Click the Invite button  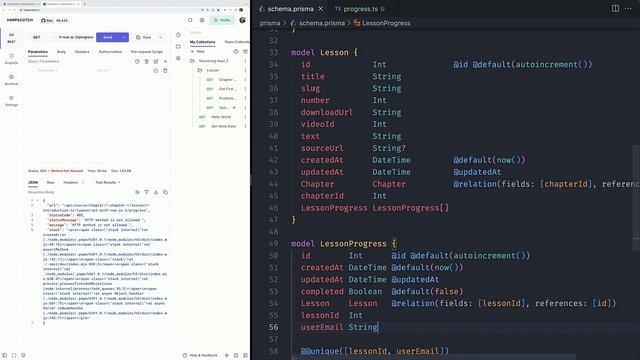point(222,20)
